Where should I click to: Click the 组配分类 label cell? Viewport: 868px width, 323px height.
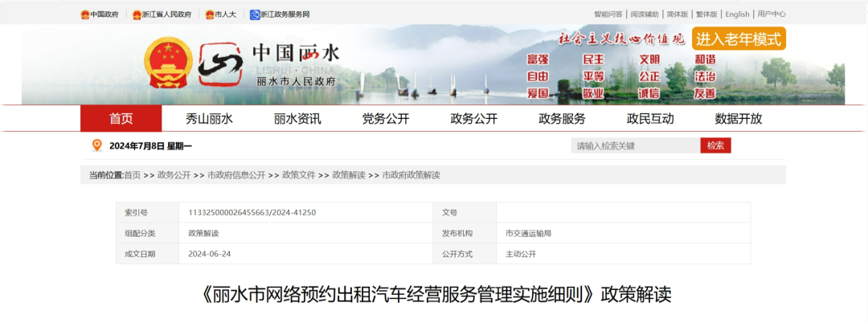coord(148,233)
